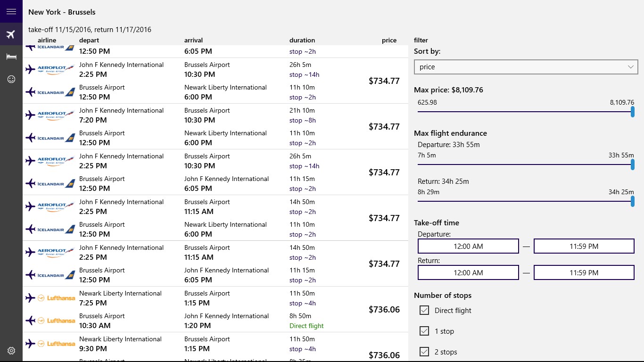644x362 pixels.
Task: Toggle the 2 stops checkbox
Action: coord(424,352)
